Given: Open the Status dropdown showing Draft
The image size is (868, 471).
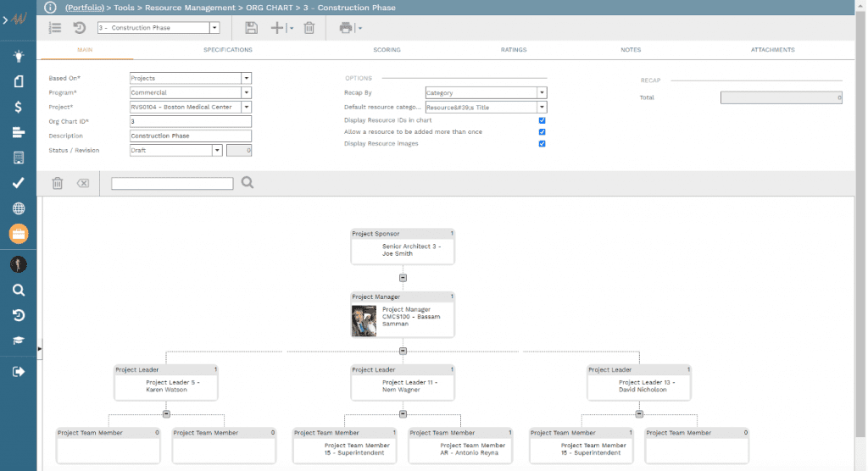Looking at the screenshot, I should (217, 150).
